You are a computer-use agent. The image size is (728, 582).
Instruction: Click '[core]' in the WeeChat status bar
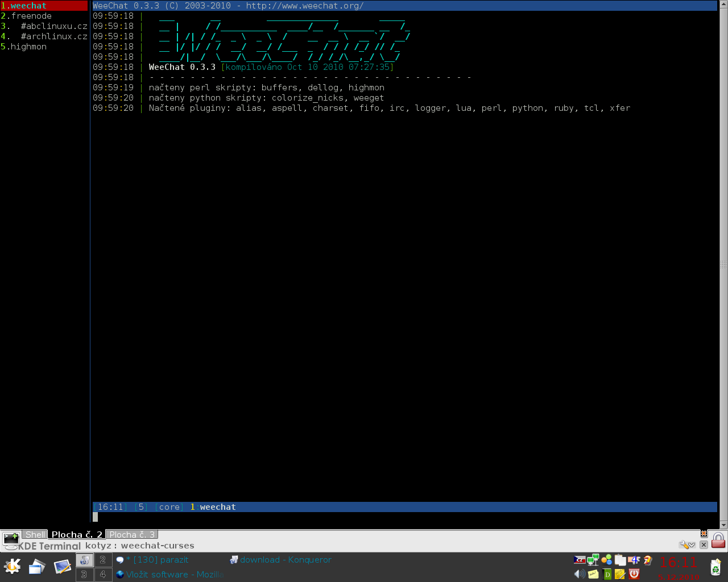(169, 507)
